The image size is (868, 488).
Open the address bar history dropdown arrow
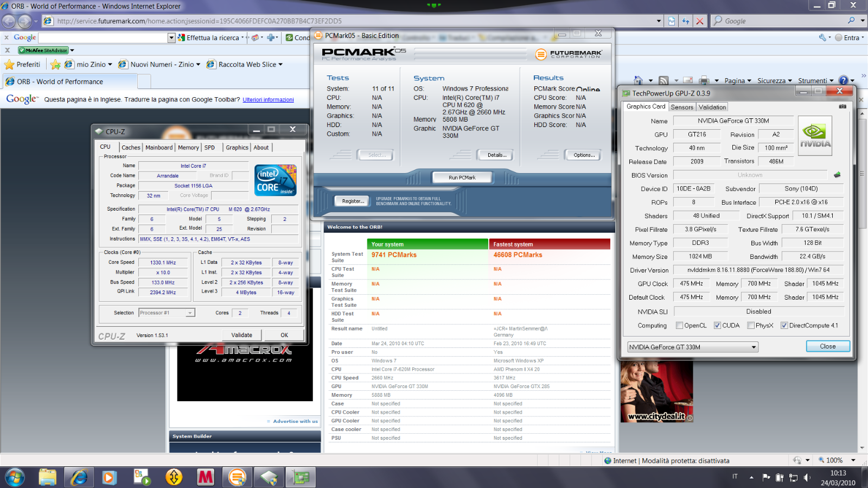pyautogui.click(x=659, y=21)
